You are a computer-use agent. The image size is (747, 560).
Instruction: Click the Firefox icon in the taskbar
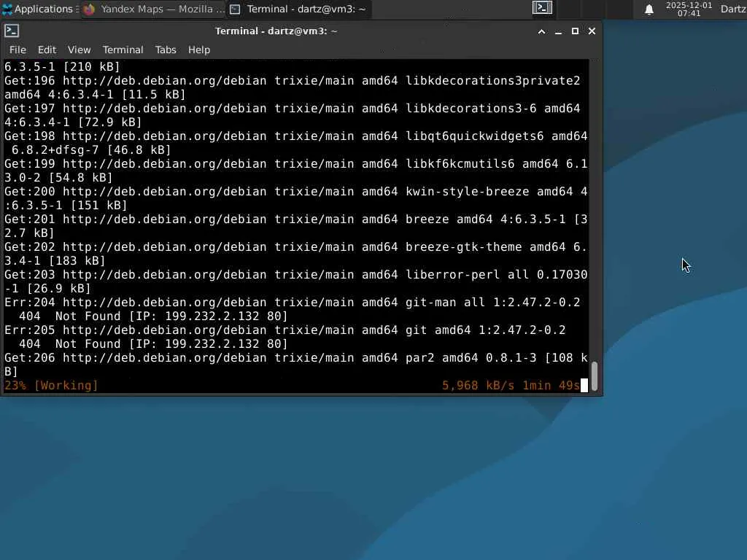pos(89,9)
